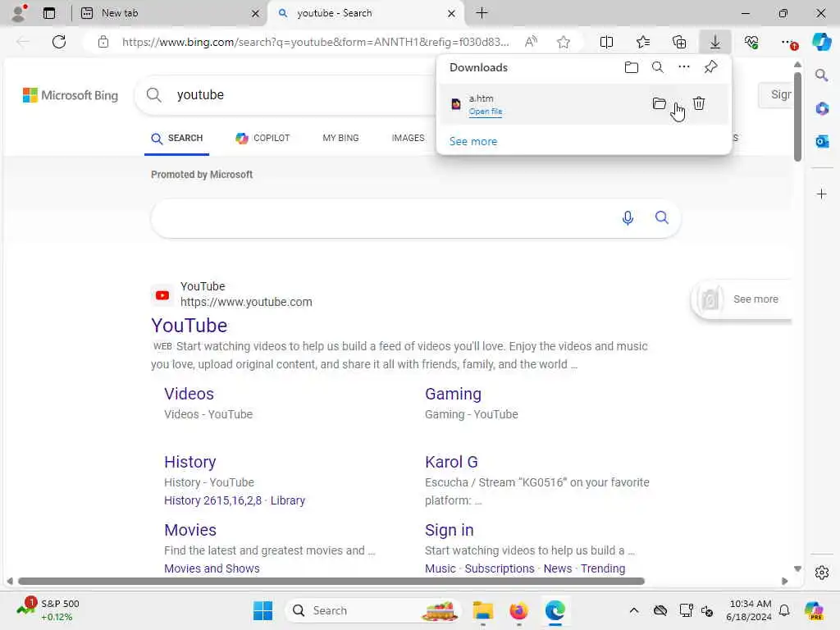Viewport: 840px width, 630px height.
Task: Open the Windows Start menu
Action: pos(263,610)
